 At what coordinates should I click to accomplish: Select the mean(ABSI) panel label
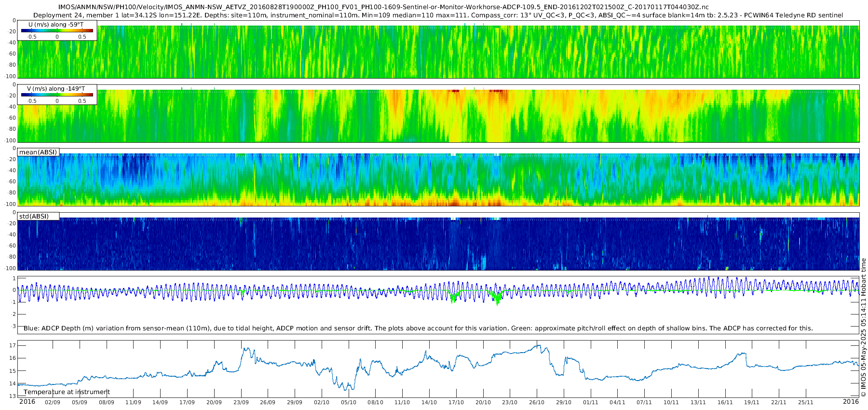(38, 152)
